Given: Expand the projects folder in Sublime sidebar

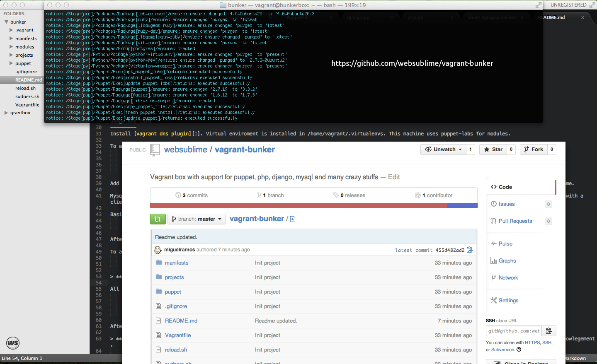Looking at the screenshot, I should pyautogui.click(x=11, y=55).
